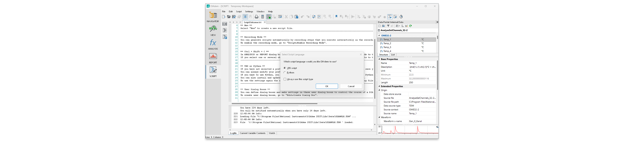The width and height of the screenshot is (644, 142).
Task: Click the comment/uncomment lines toolbar icon
Action: [x=319, y=17]
